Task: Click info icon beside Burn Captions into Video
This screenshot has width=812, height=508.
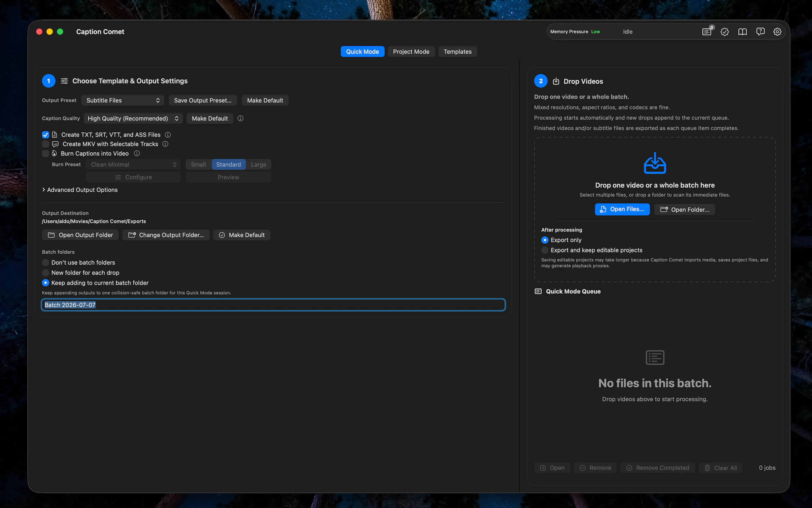Action: [137, 154]
